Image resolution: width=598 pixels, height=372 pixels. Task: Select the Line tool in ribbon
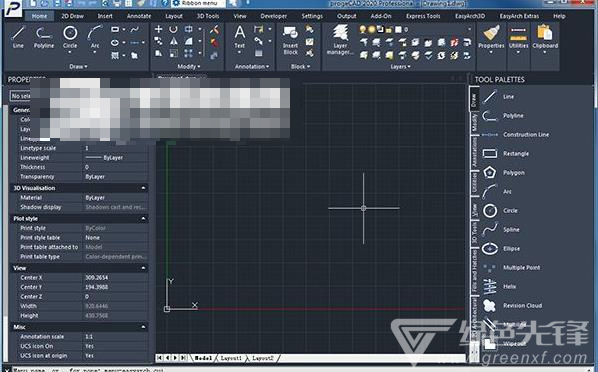click(x=18, y=37)
